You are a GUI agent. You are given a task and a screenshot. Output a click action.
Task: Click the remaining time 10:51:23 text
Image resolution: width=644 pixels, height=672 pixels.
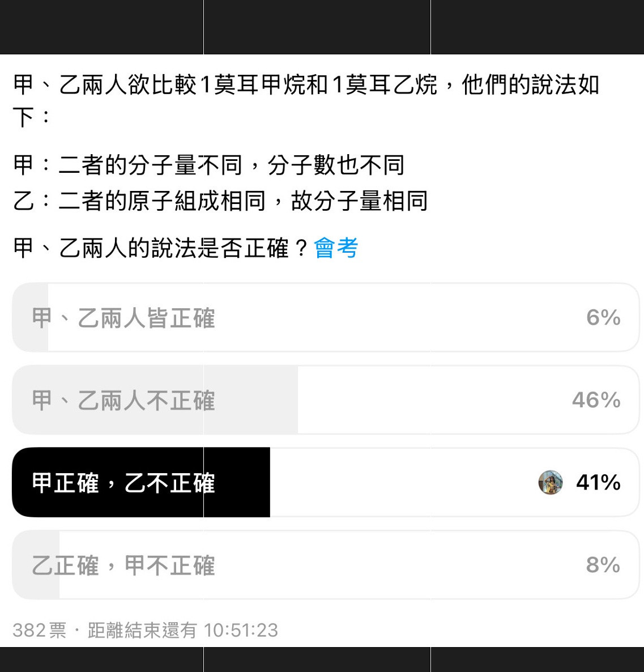point(241,631)
